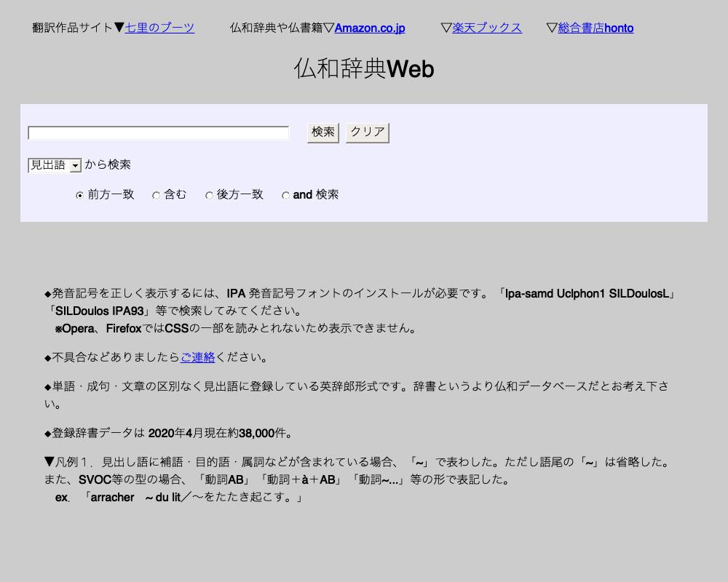Select the 前方一致 prefix-match radio button
Viewport: 728px width, 582px height.
click(79, 195)
